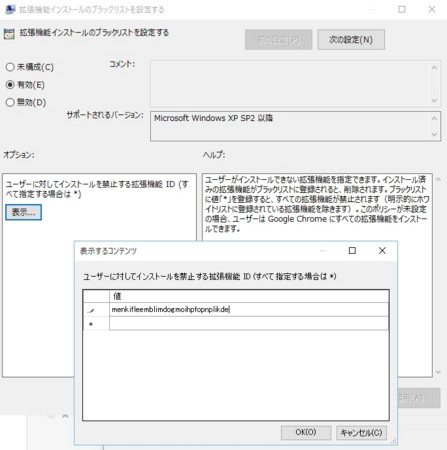Click the 次の設定(N) button

[351, 40]
